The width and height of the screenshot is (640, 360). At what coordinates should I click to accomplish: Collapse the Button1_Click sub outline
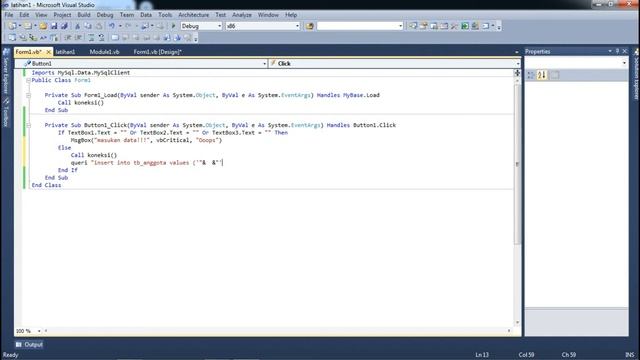pyautogui.click(x=29, y=125)
